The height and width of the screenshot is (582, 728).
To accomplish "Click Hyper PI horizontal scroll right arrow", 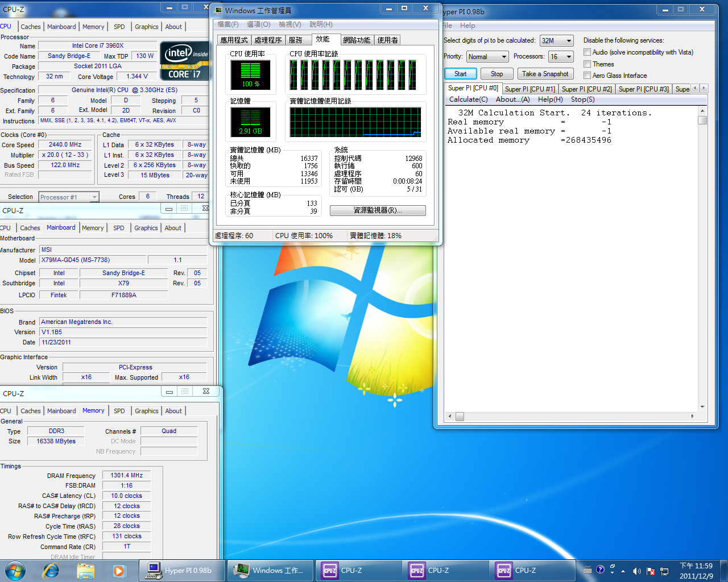I will [x=692, y=417].
